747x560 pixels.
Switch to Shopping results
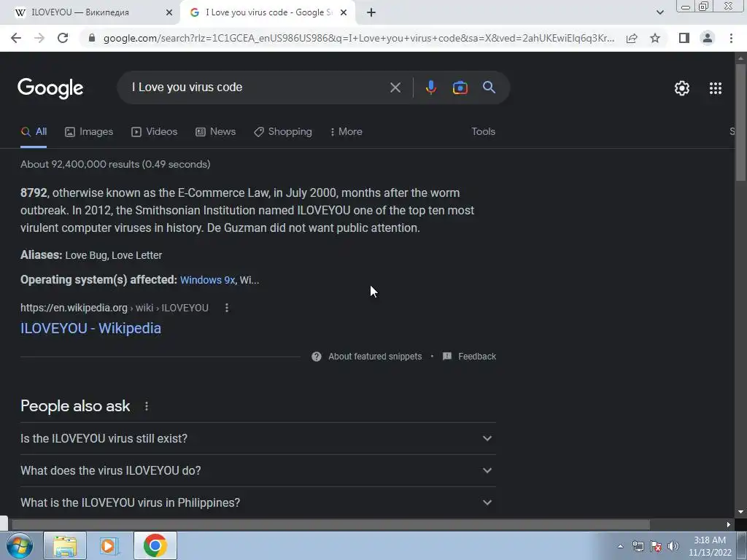[283, 132]
